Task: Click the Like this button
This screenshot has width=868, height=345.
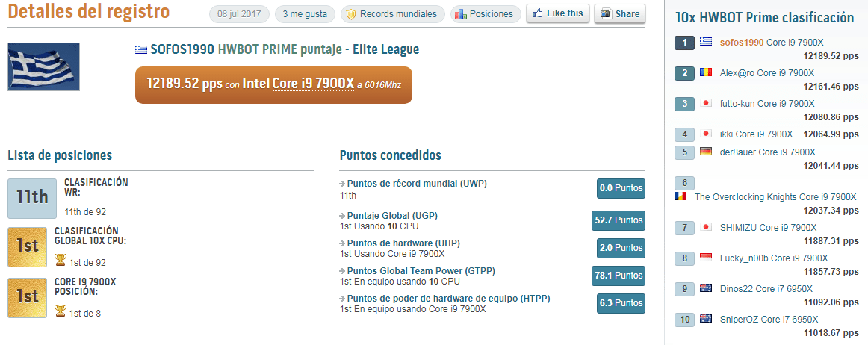Action: pyautogui.click(x=557, y=13)
